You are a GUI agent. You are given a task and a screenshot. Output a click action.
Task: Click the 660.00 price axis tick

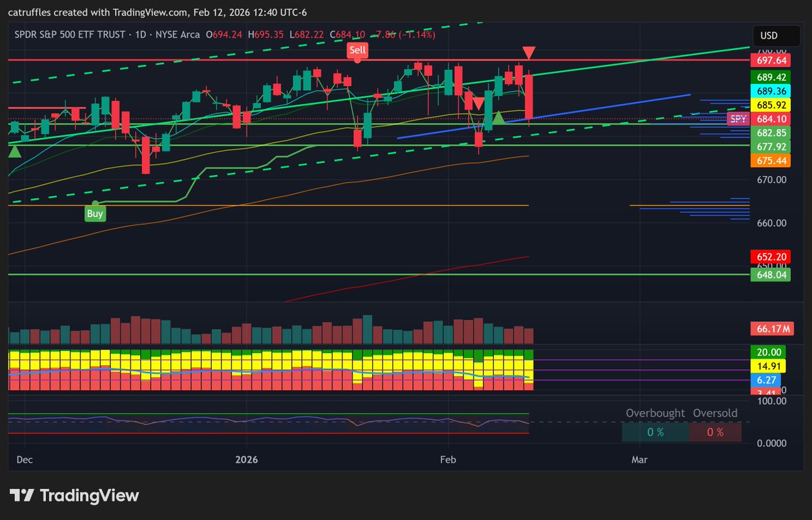coord(771,223)
